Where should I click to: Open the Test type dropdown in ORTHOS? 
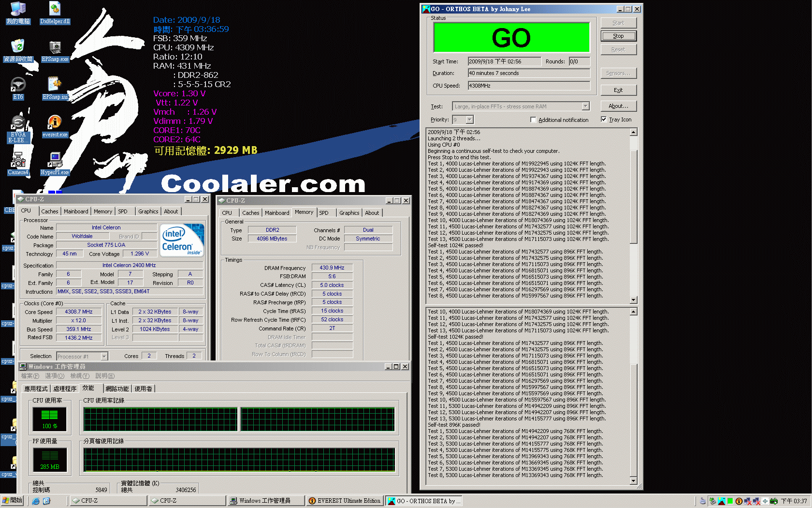585,106
